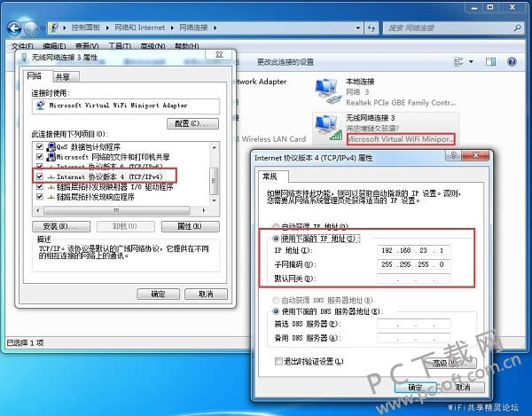Click the 安装(N)... button
This screenshot has height=416, width=532.
(61, 226)
